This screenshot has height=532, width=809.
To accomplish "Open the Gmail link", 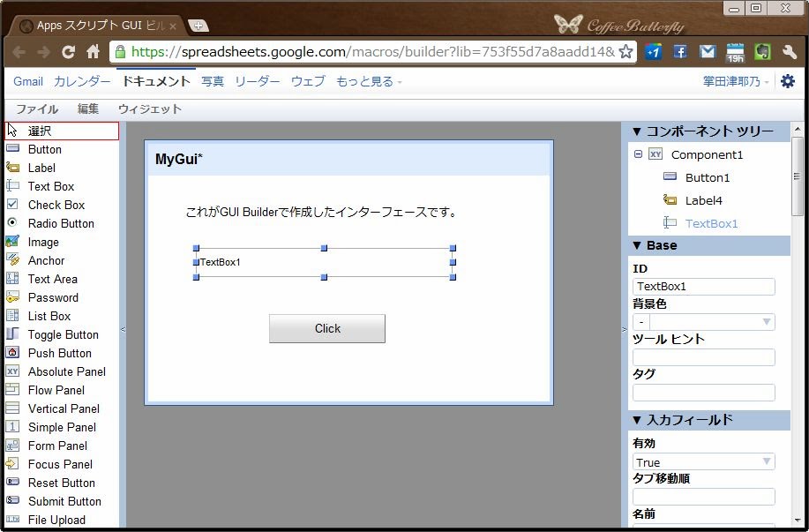I will [28, 81].
